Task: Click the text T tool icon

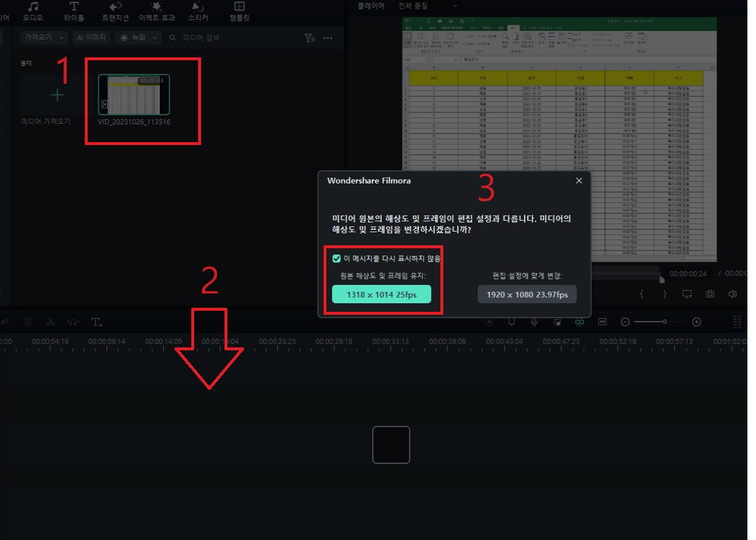Action: click(x=96, y=322)
